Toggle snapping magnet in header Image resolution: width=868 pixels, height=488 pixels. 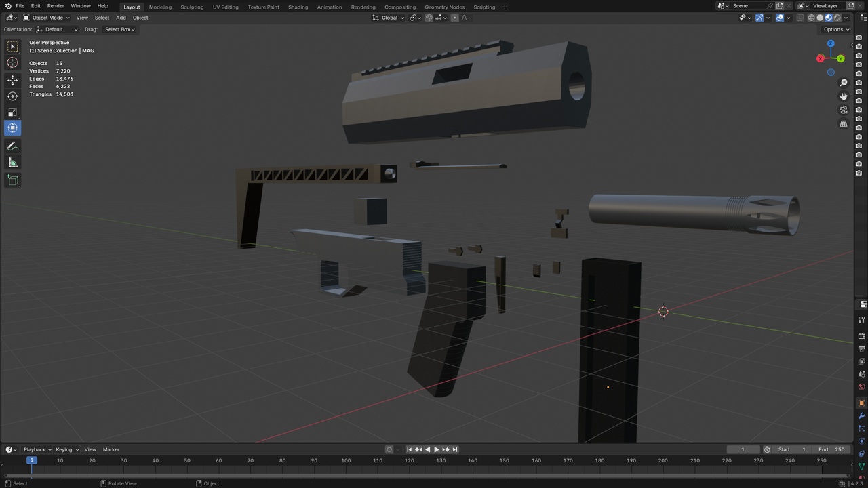[x=429, y=18]
